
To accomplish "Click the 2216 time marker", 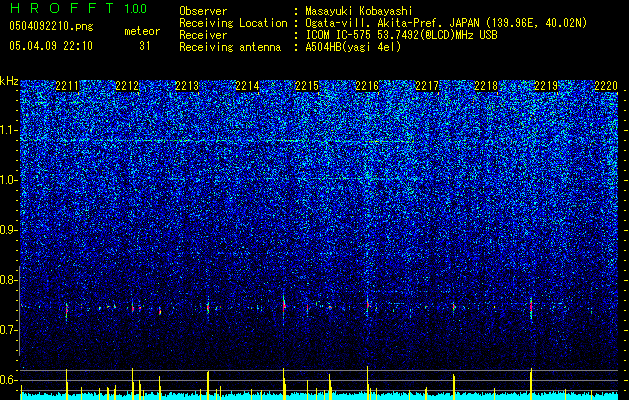I will [367, 86].
